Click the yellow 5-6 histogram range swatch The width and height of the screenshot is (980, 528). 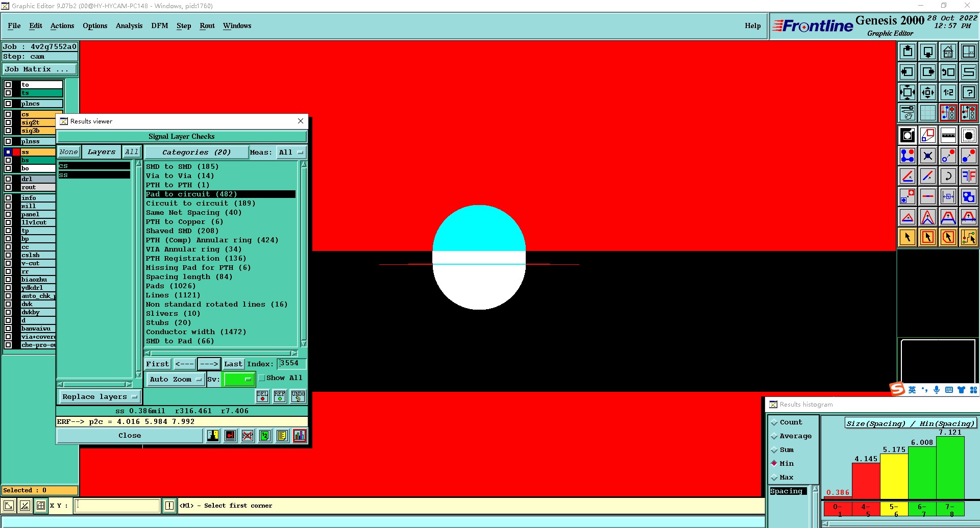pos(894,510)
